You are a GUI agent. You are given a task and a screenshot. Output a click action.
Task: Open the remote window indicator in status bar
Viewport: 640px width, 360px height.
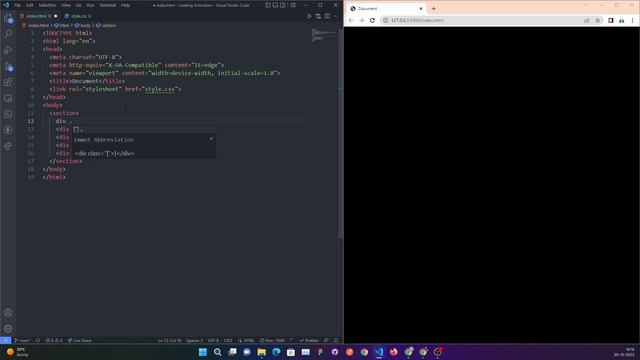click(x=5, y=340)
